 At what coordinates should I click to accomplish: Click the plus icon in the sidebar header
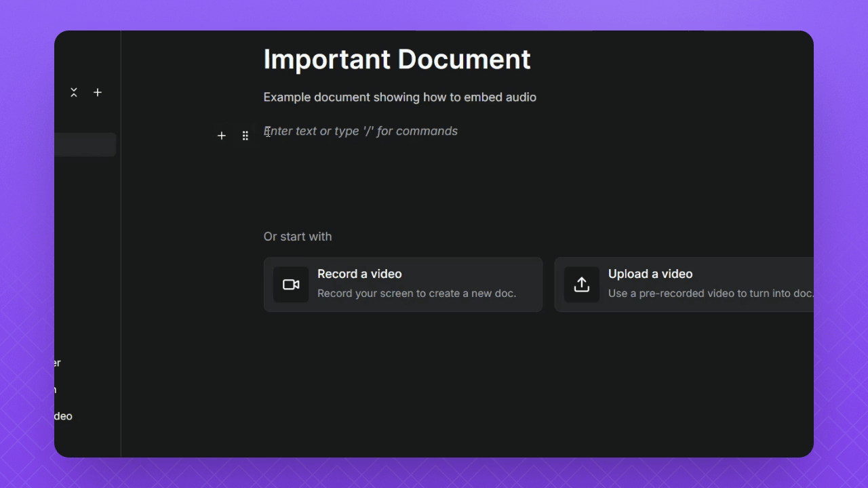click(x=98, y=92)
